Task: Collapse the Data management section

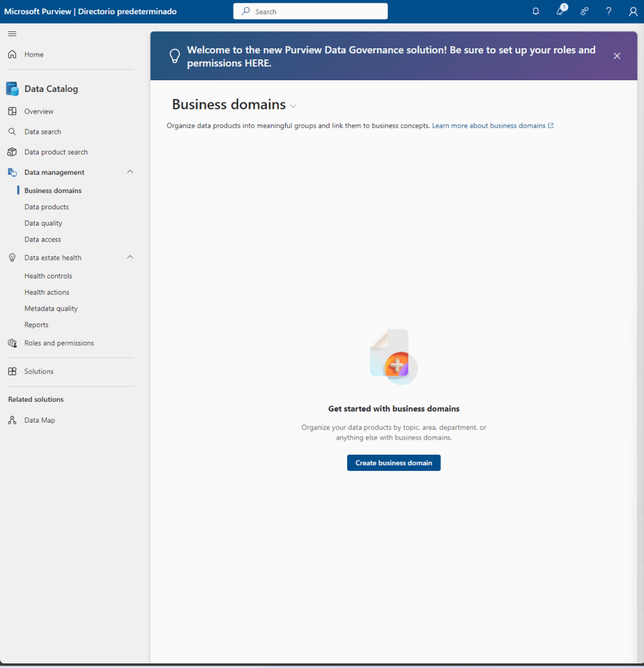Action: [x=130, y=172]
